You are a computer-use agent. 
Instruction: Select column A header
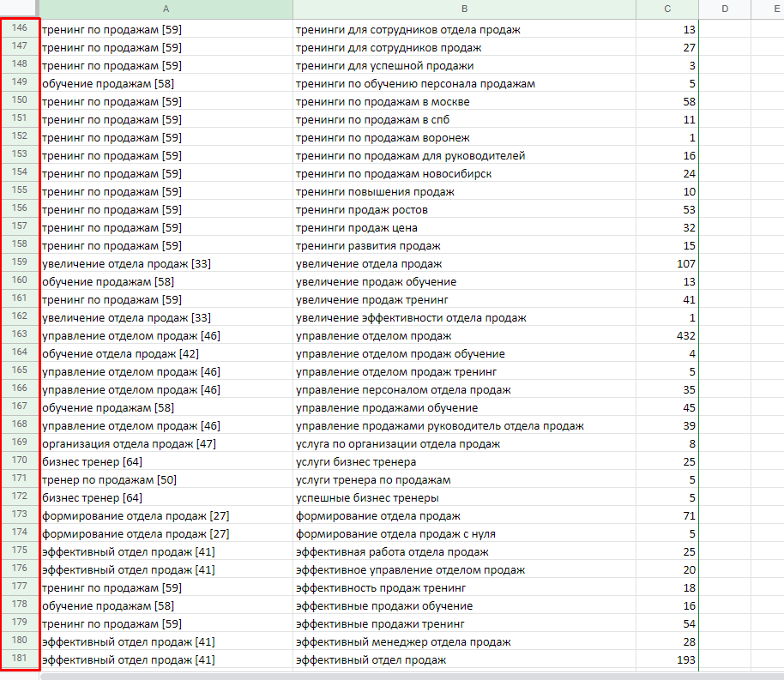pyautogui.click(x=166, y=9)
